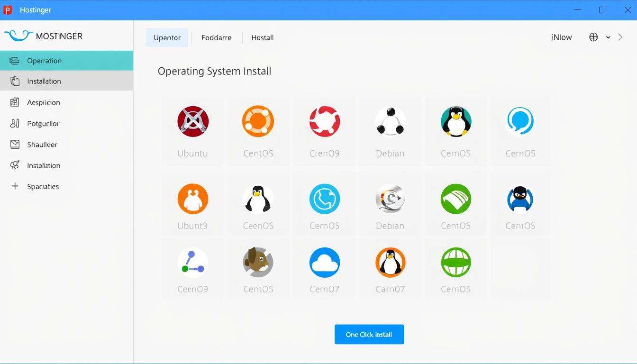637x364 pixels.
Task: Expand Spaciaties with the plus icon
Action: [x=15, y=186]
